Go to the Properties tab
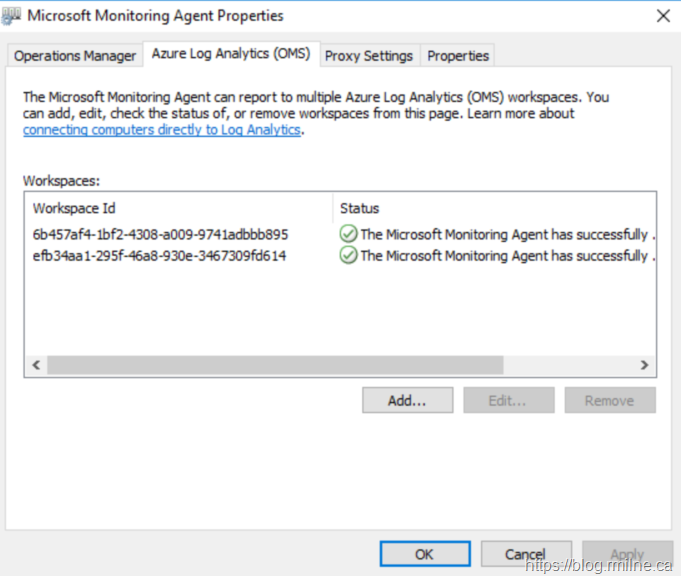 coord(458,56)
